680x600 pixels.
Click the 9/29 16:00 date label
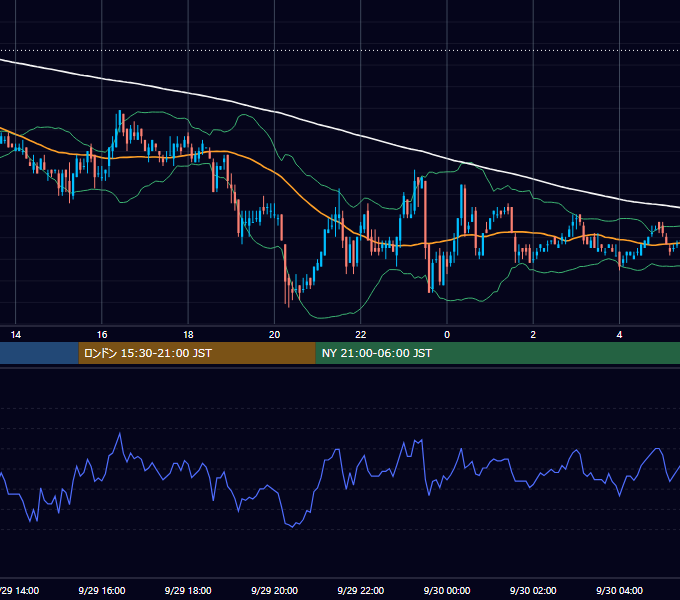(x=102, y=590)
